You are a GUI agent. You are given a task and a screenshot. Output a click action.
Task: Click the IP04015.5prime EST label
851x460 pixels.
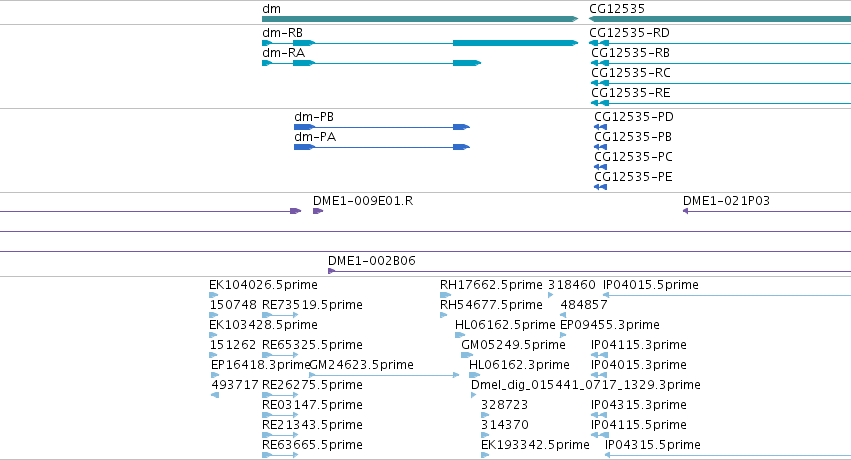click(651, 285)
